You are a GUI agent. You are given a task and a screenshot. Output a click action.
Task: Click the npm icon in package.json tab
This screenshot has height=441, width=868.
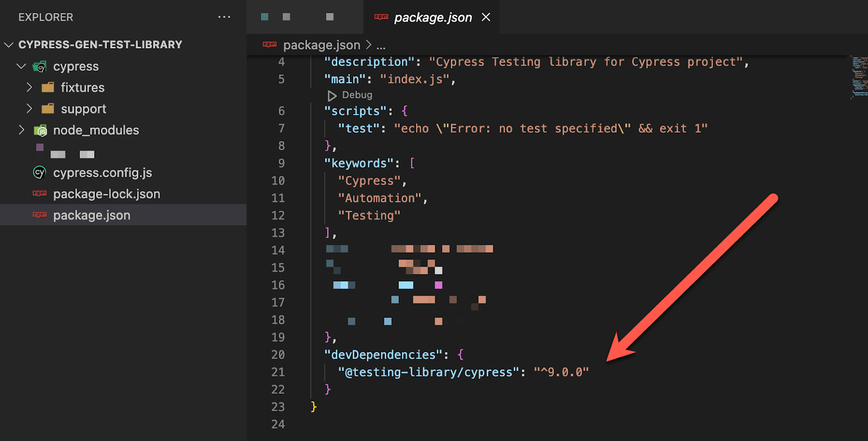381,17
